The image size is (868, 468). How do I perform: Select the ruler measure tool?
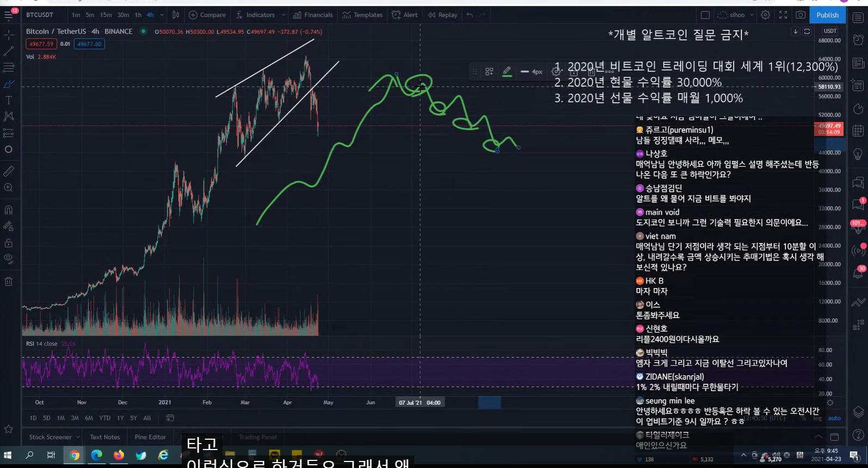coord(9,171)
